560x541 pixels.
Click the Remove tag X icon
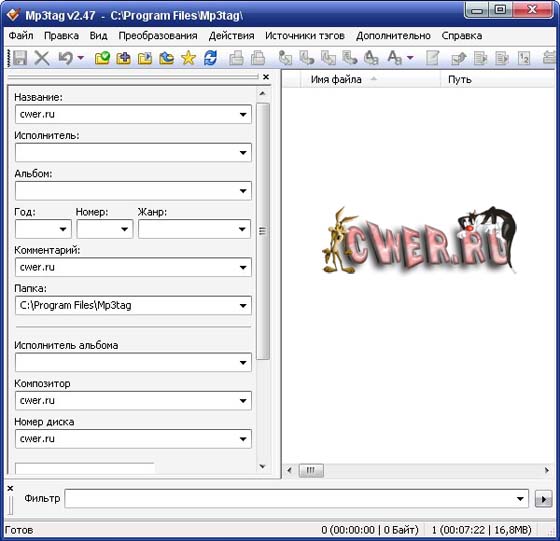click(42, 57)
